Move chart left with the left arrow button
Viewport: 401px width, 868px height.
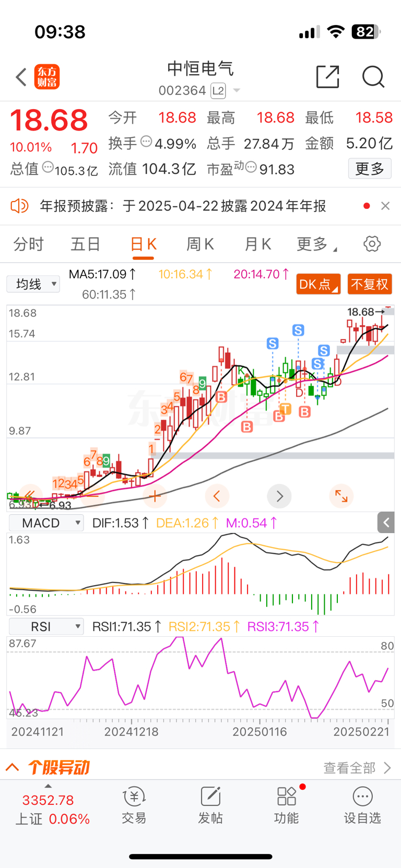pyautogui.click(x=217, y=495)
